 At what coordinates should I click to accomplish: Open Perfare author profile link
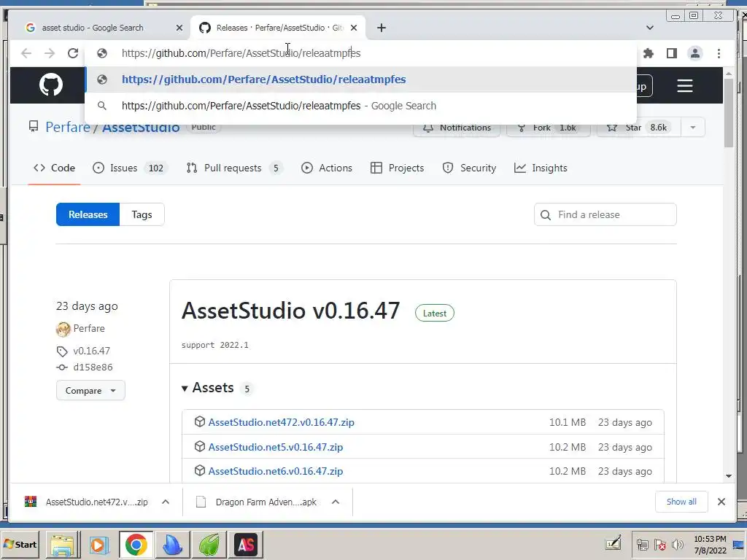click(88, 329)
